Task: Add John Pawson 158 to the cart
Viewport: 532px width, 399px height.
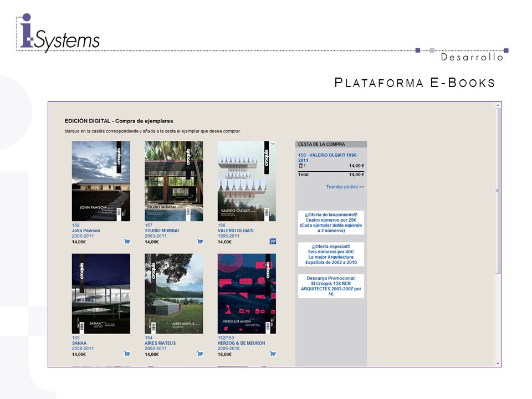Action: [127, 241]
